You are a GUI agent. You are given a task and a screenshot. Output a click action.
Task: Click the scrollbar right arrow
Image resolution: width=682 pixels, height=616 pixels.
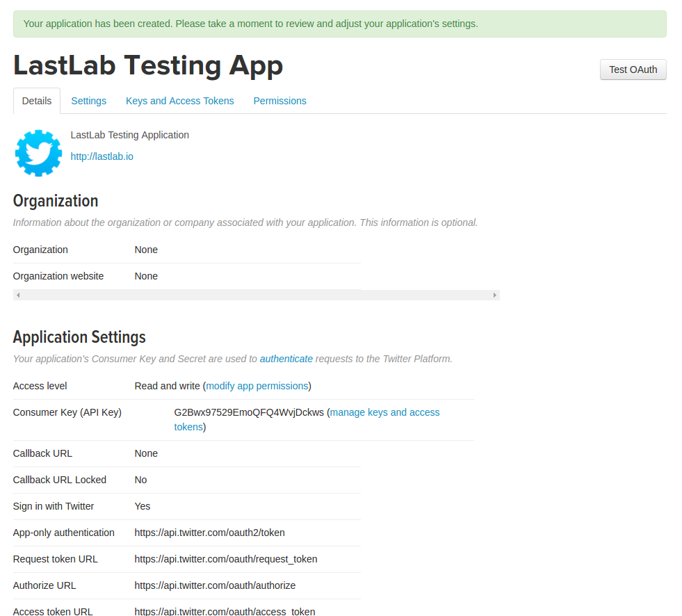click(494, 295)
